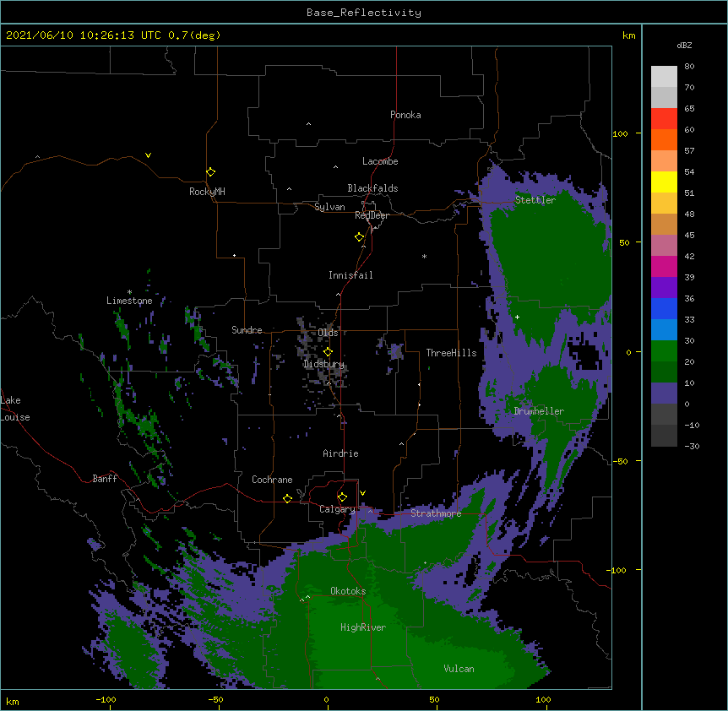
Task: Click the Base_Reflectivity title text
Action: tap(363, 13)
